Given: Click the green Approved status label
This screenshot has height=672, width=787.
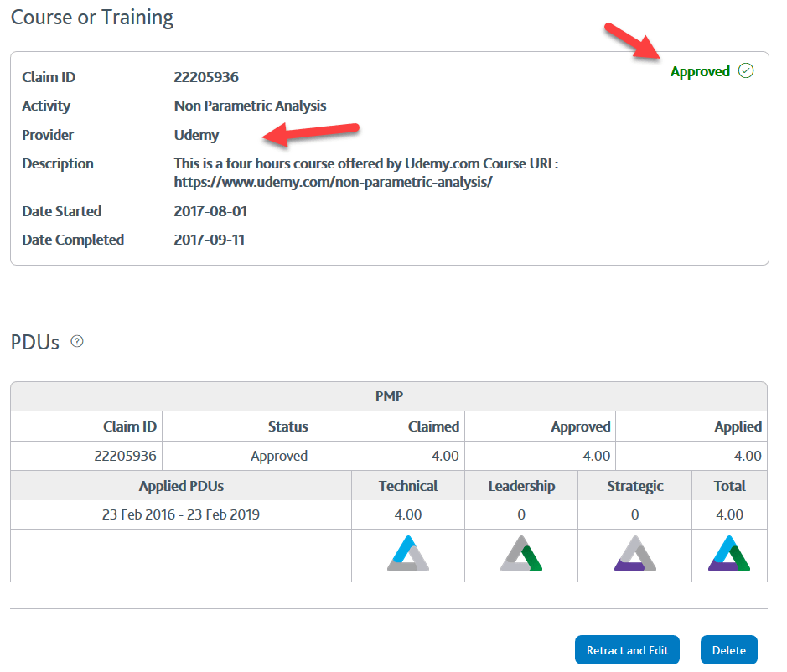Looking at the screenshot, I should click(x=700, y=72).
